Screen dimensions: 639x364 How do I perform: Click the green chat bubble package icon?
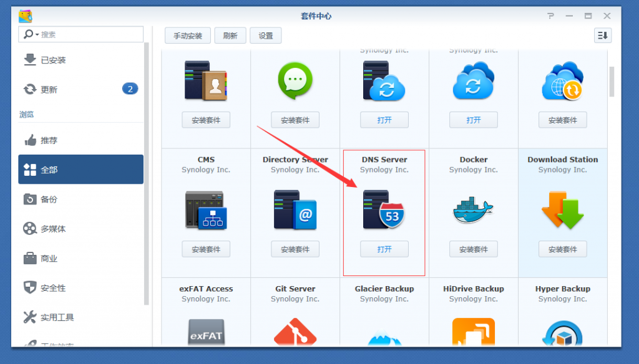(295, 80)
